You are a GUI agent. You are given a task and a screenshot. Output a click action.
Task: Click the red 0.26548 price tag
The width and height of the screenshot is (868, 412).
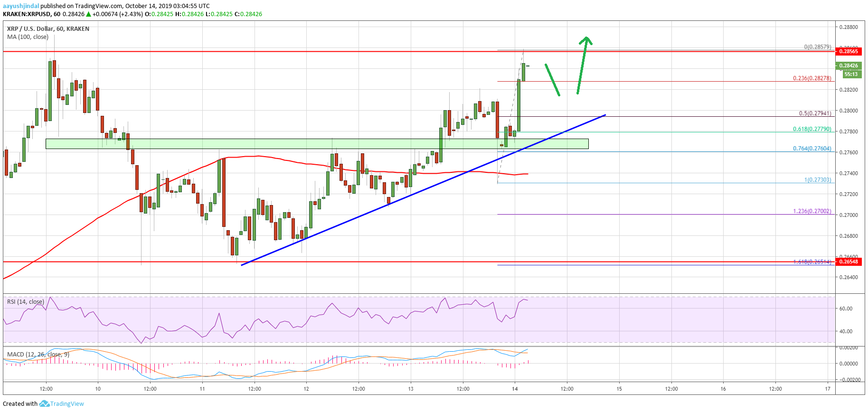[x=849, y=262]
